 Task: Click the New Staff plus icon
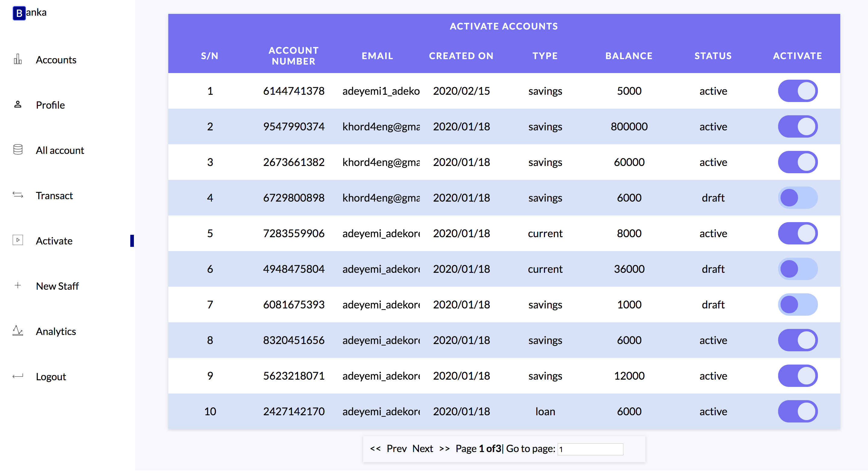(x=17, y=285)
